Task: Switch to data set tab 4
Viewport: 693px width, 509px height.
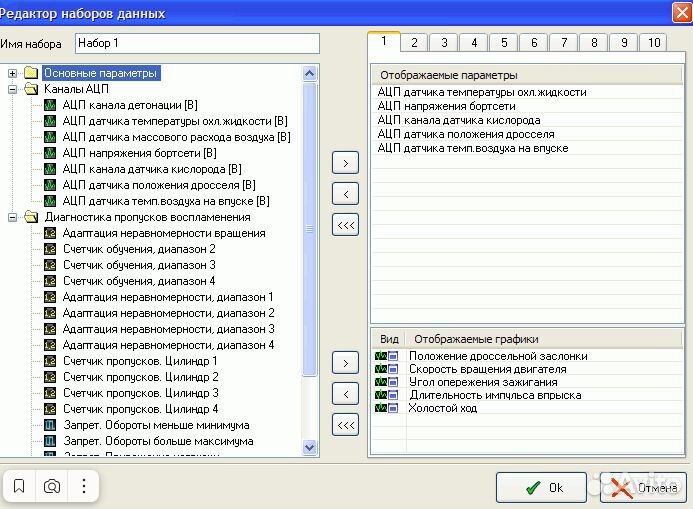Action: pos(474,43)
